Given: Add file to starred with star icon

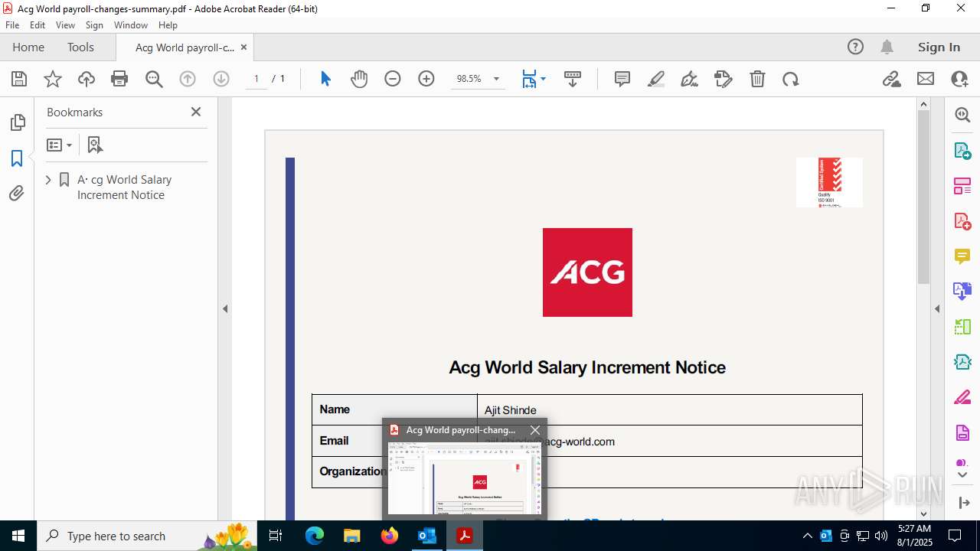Looking at the screenshot, I should (x=53, y=79).
